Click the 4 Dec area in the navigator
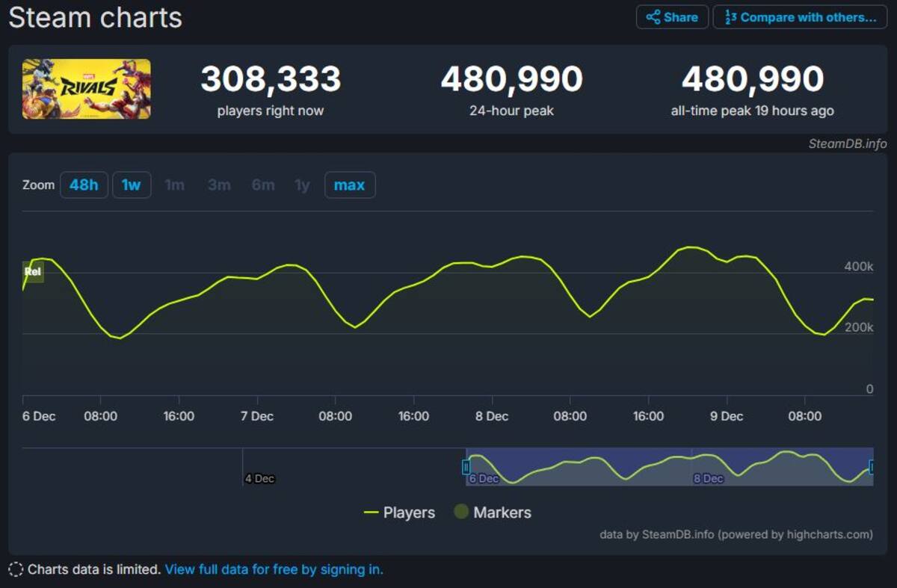 click(259, 478)
